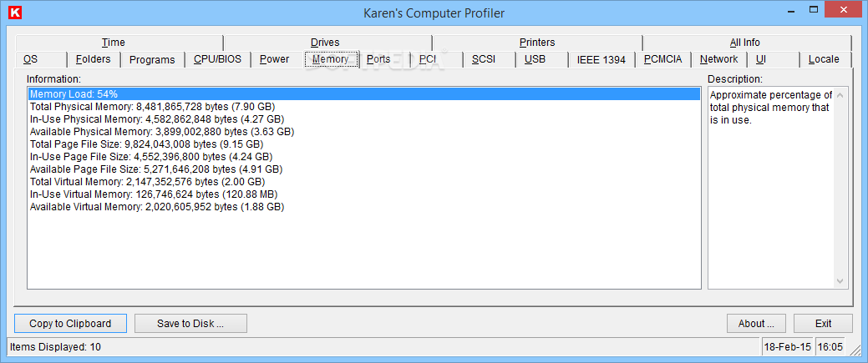Click the 16:05 time in status bar

pyautogui.click(x=830, y=347)
